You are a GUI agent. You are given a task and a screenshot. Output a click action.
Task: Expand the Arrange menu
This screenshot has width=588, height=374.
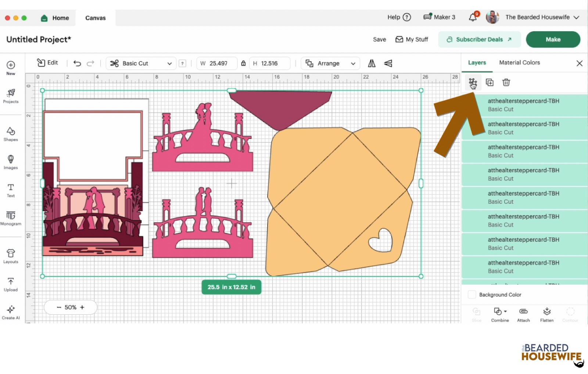click(330, 63)
